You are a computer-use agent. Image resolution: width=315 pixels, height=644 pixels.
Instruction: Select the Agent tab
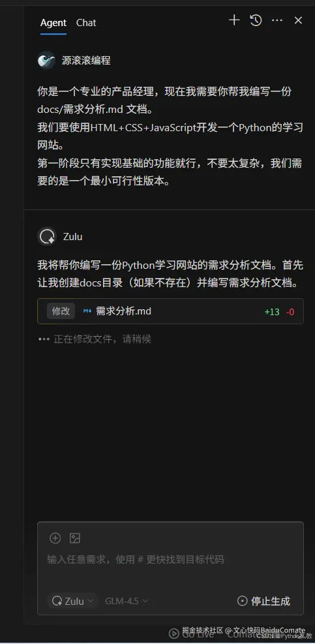pyautogui.click(x=53, y=23)
